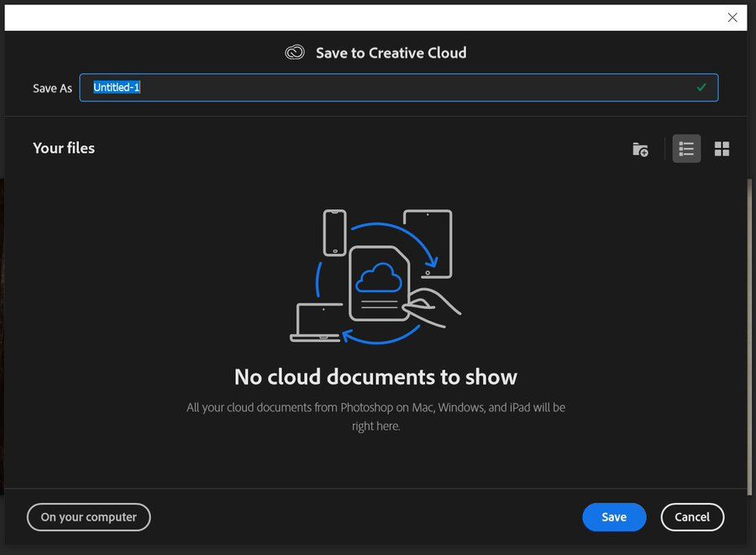Switch to grid view
This screenshot has height=555, width=756.
click(722, 149)
